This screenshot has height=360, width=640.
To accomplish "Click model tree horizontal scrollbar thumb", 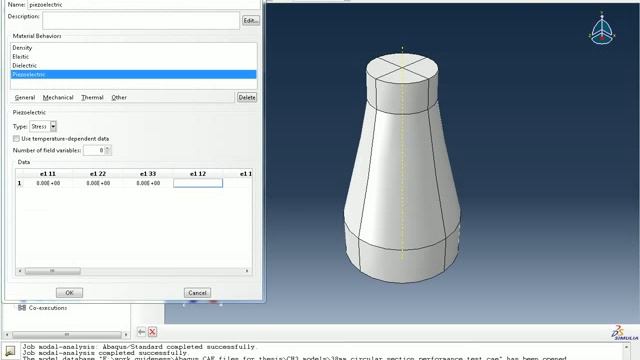I will pos(67,334).
